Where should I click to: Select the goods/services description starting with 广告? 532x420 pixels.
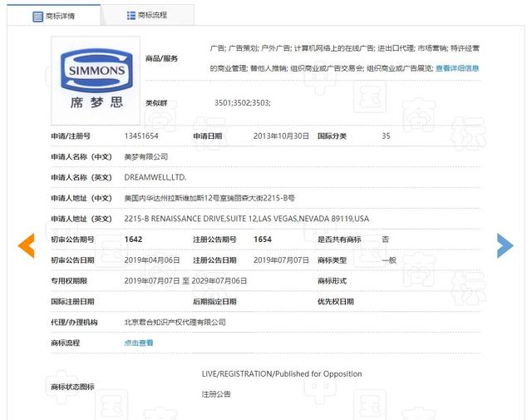click(x=344, y=58)
